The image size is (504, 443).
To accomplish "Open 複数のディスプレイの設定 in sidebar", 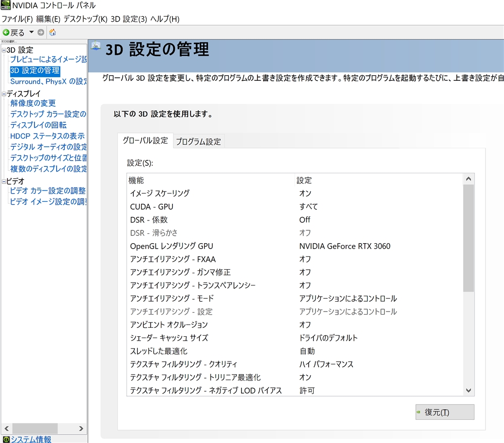I will (48, 169).
